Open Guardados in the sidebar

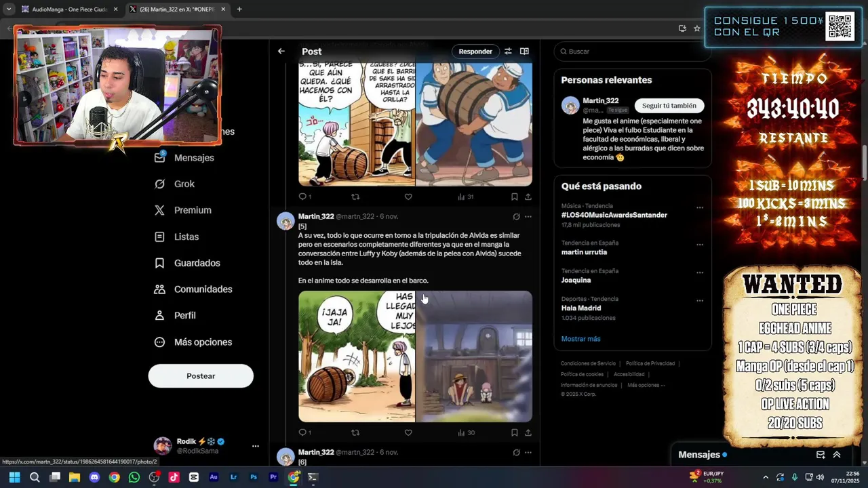tap(187, 263)
